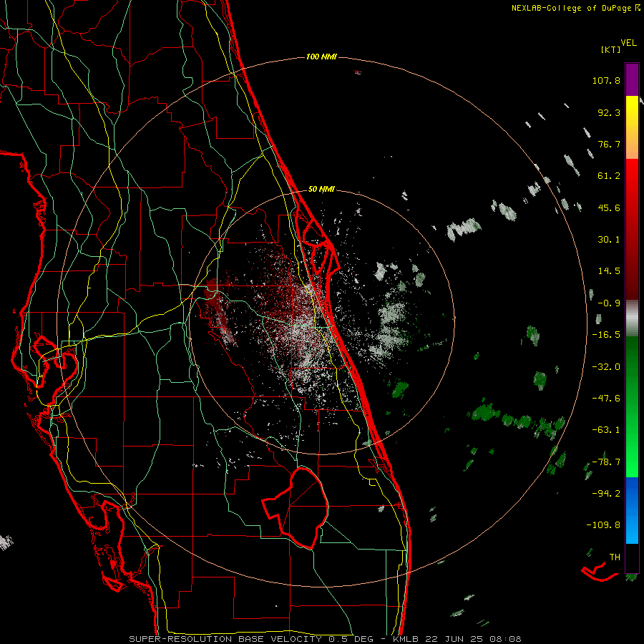Image resolution: width=644 pixels, height=644 pixels.
Task: Pick the blue segment of the velocity color bar
Action: [x=632, y=510]
